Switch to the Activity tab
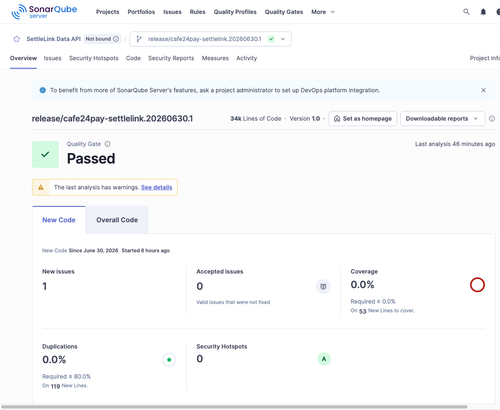This screenshot has width=500, height=410. [x=246, y=58]
